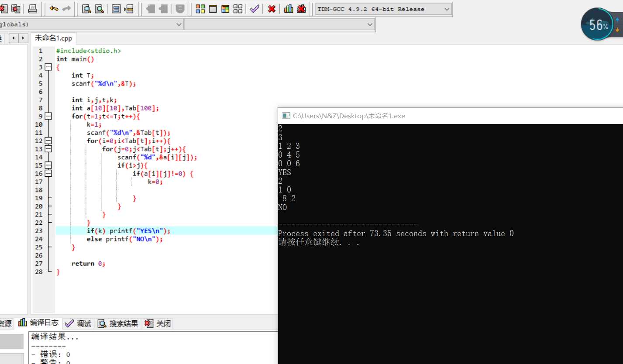The width and height of the screenshot is (623, 364).
Task: Click the 编译结果... text in compile log
Action: [55, 337]
